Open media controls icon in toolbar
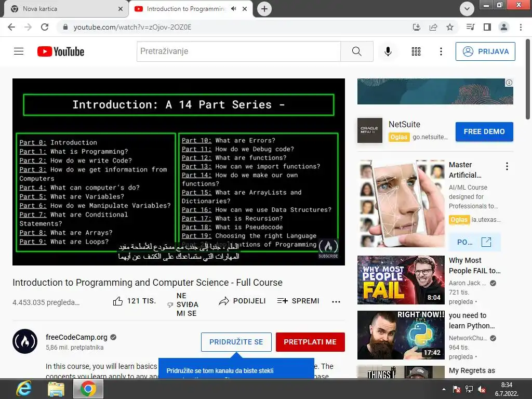 coord(470,27)
